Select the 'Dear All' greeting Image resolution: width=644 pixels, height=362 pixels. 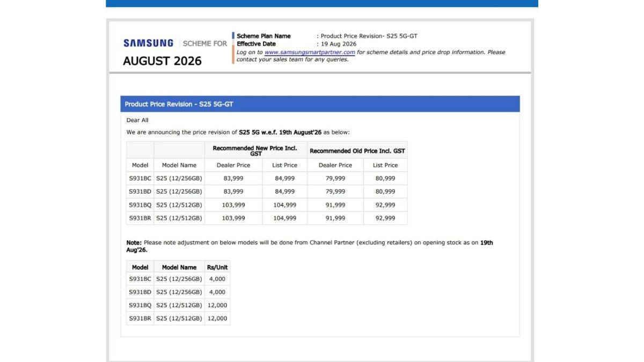(x=137, y=120)
